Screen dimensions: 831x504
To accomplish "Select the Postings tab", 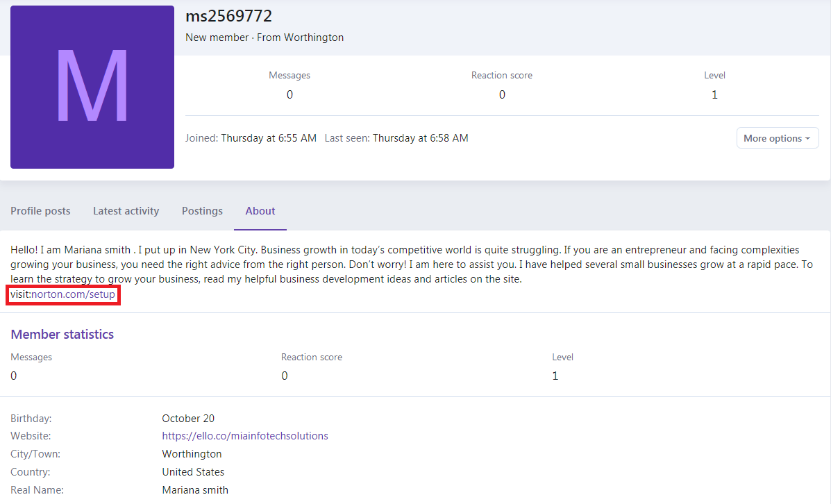I will 202,211.
